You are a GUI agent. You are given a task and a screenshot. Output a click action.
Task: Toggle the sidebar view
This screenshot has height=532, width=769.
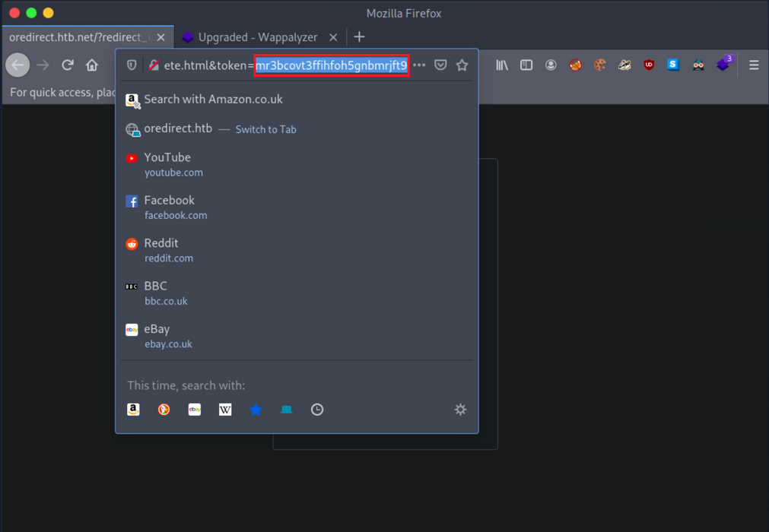tap(526, 65)
